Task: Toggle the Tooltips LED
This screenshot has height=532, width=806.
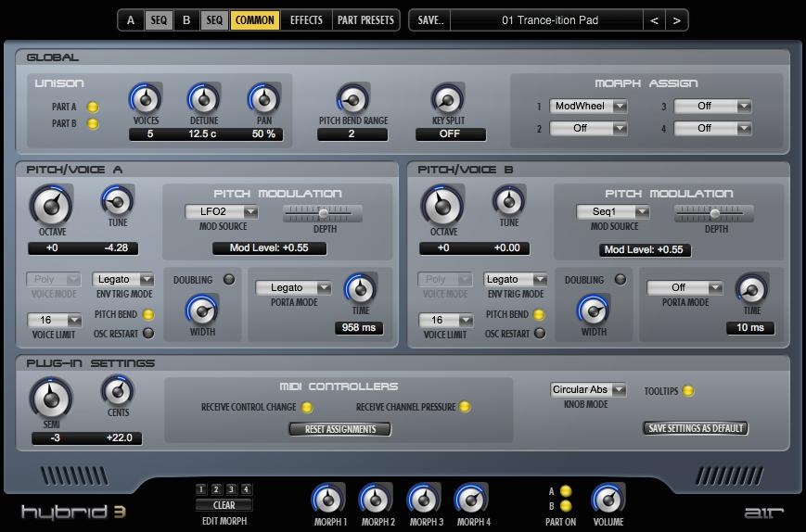Action: pos(688,391)
